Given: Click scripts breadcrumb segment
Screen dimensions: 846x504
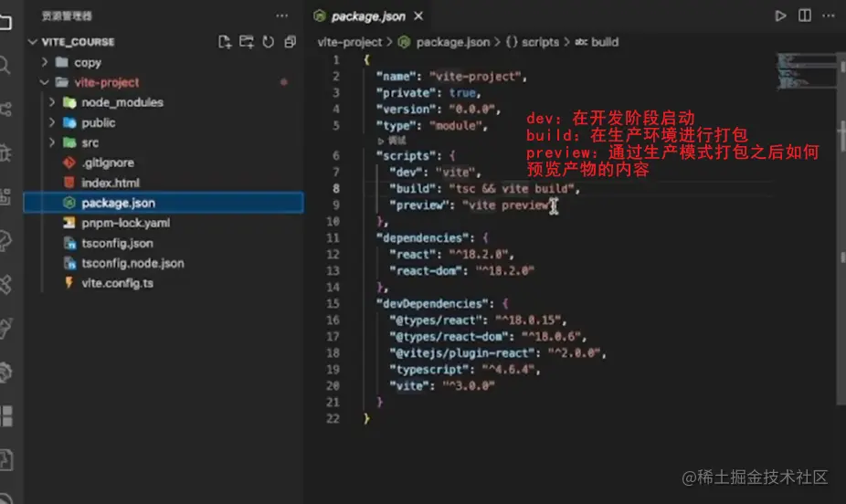Looking at the screenshot, I should point(540,41).
